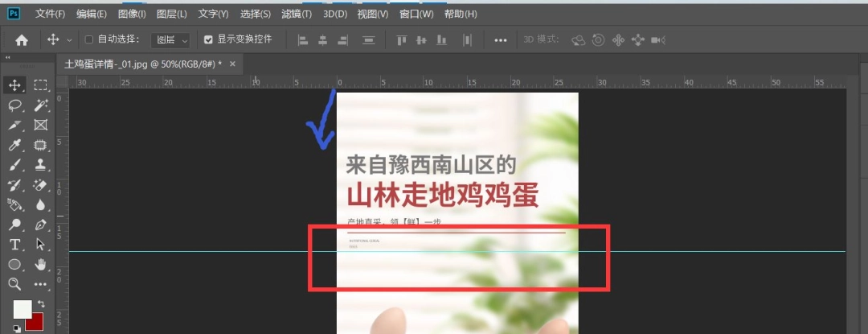Image resolution: width=868 pixels, height=334 pixels.
Task: Align right edges in options bar
Action: pos(342,40)
